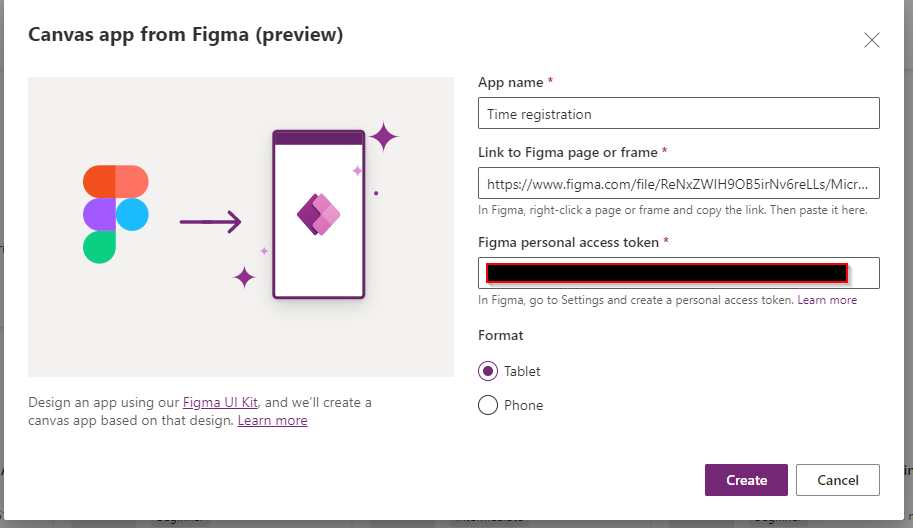
Task: Select the Tablet format radio button
Action: click(x=488, y=371)
